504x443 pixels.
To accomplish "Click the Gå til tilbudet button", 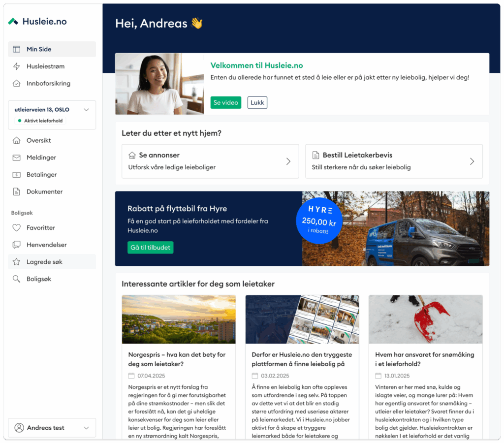I will [151, 248].
